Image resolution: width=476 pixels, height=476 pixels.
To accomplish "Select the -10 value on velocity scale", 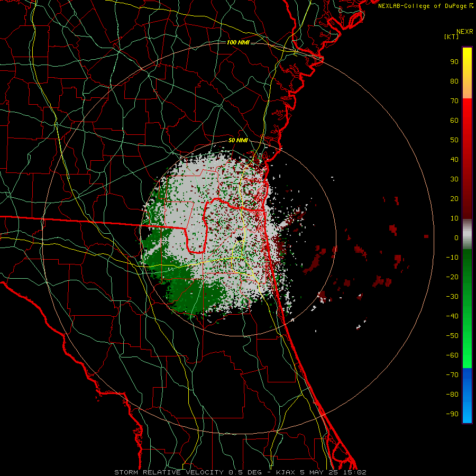I will [452, 258].
